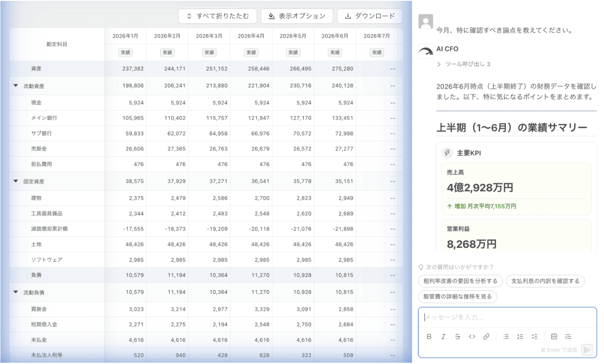Image resolution: width=604 pixels, height=364 pixels.
Task: Select the 未払金 row label
Action: click(39, 340)
